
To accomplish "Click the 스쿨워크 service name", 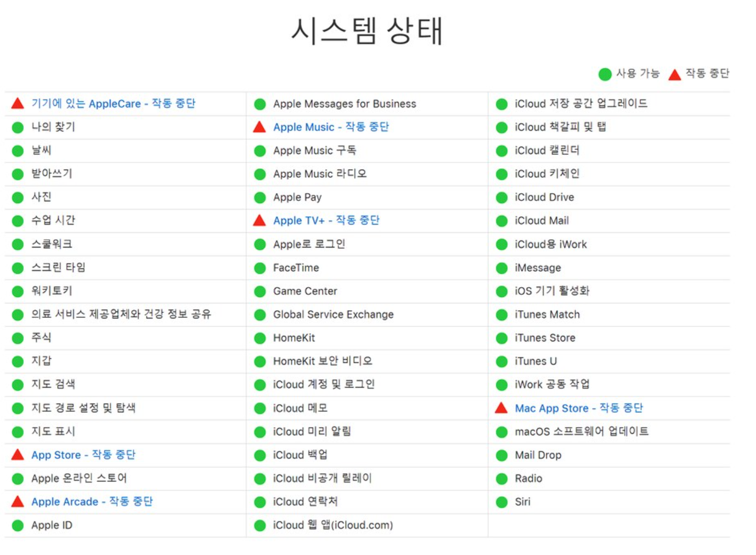I will click(x=52, y=244).
